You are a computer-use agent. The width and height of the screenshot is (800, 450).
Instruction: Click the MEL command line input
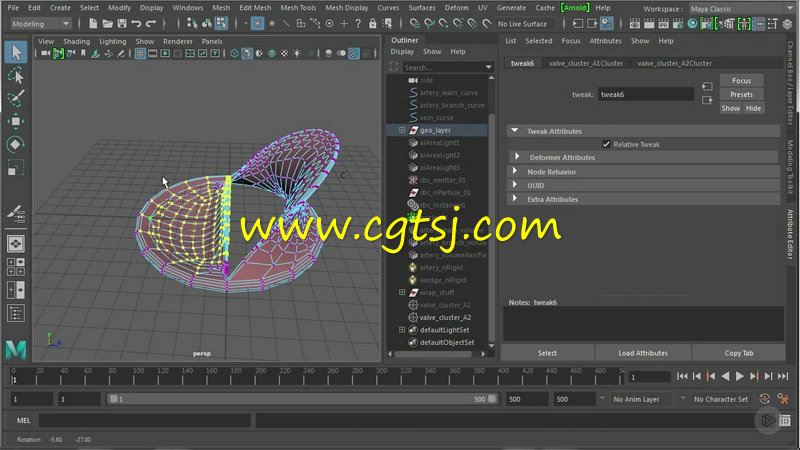144,420
